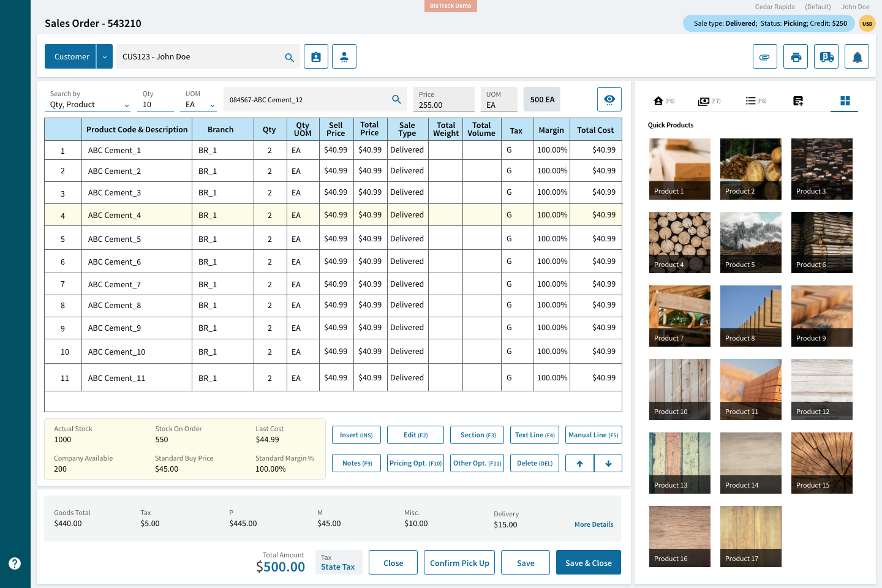Image resolution: width=882 pixels, height=588 pixels.
Task: Select the ABC Cement_4 row
Action: pyautogui.click(x=333, y=215)
